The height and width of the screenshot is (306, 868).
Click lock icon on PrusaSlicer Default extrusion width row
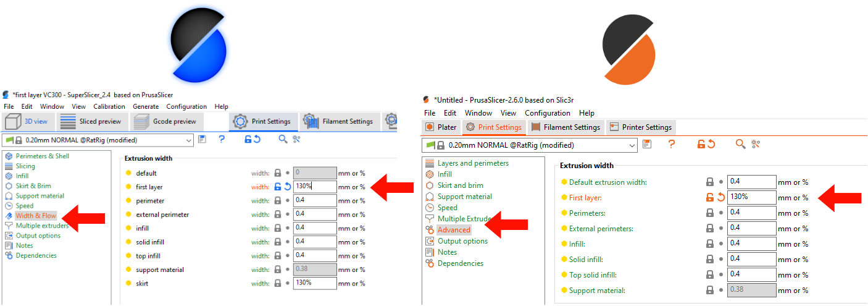click(710, 182)
